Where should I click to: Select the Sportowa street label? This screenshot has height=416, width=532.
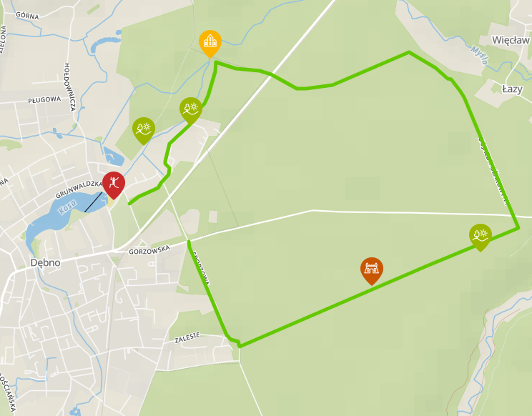coord(201,268)
